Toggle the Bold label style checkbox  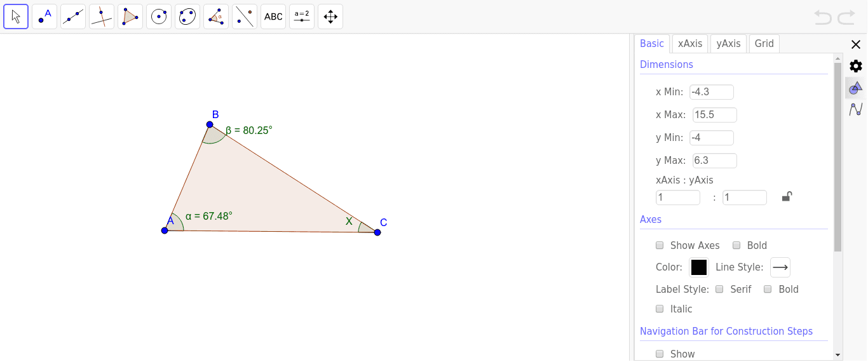point(768,289)
